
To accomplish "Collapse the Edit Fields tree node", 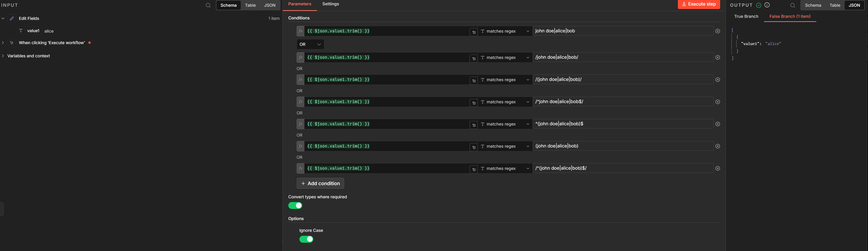I will [x=3, y=18].
